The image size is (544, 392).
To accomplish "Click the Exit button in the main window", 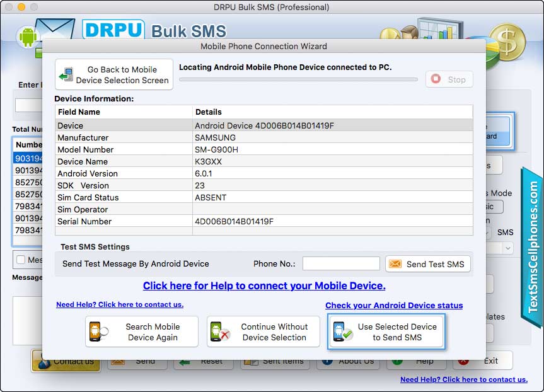I will (483, 360).
